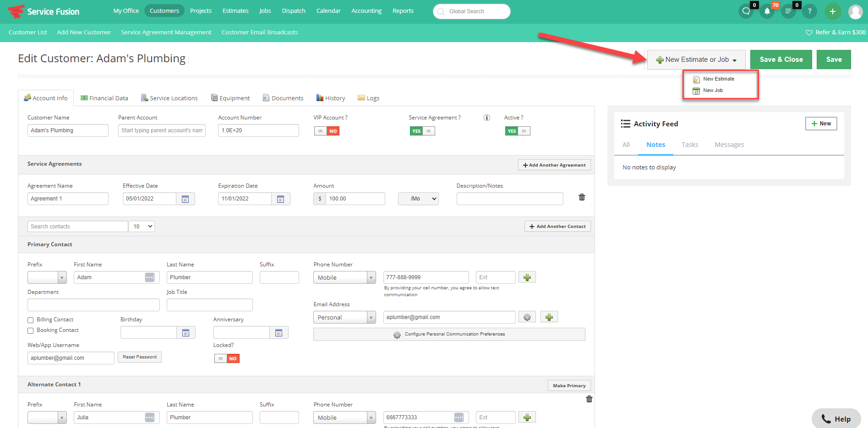Click the Search contacts field
868x428 pixels.
[78, 226]
